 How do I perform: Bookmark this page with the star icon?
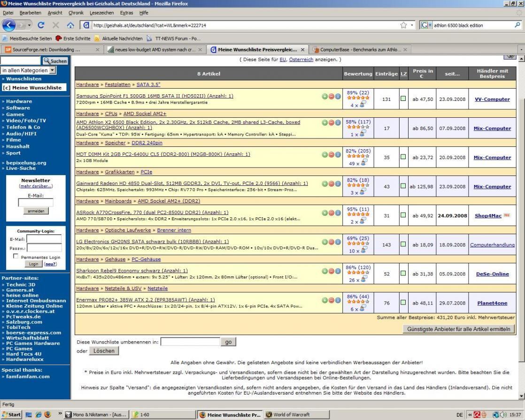tap(404, 25)
